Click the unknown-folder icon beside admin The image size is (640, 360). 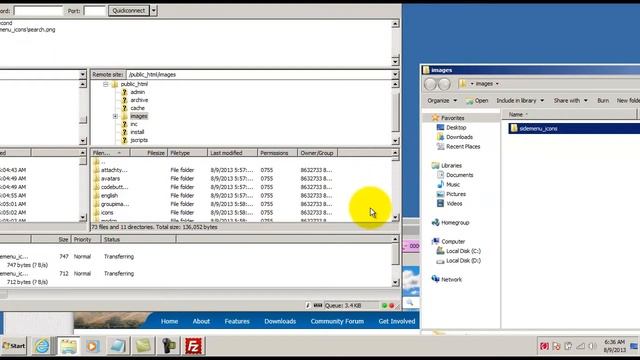click(124, 92)
